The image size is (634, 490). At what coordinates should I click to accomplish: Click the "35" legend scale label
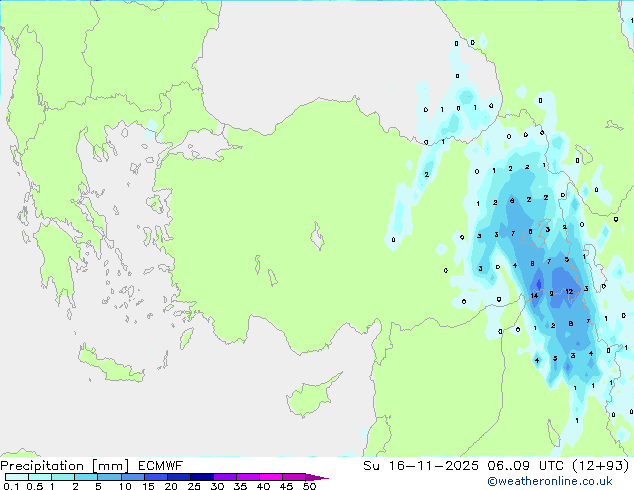click(x=240, y=486)
